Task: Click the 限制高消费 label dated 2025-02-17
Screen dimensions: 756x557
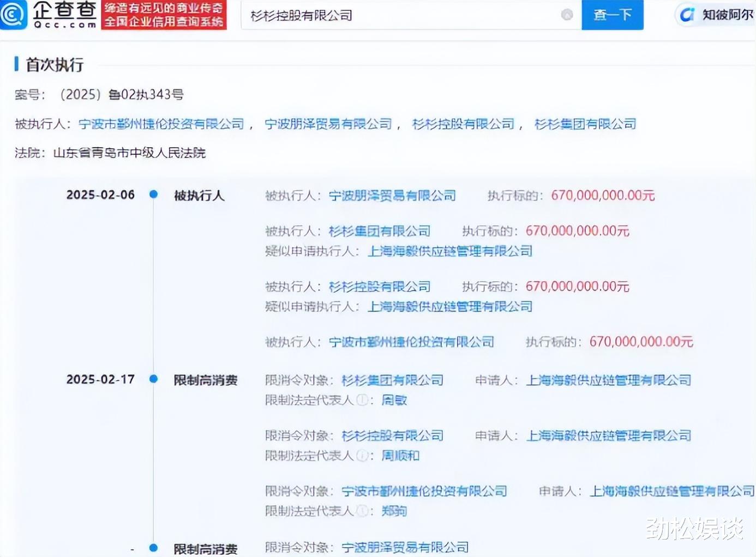Action: coord(206,380)
